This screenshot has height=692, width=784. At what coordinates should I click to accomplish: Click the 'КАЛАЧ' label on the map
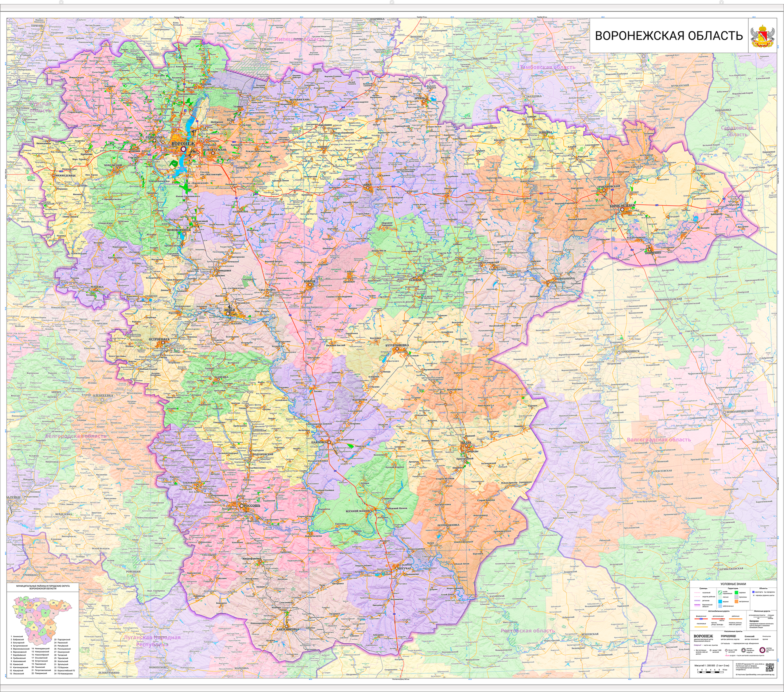(466, 443)
